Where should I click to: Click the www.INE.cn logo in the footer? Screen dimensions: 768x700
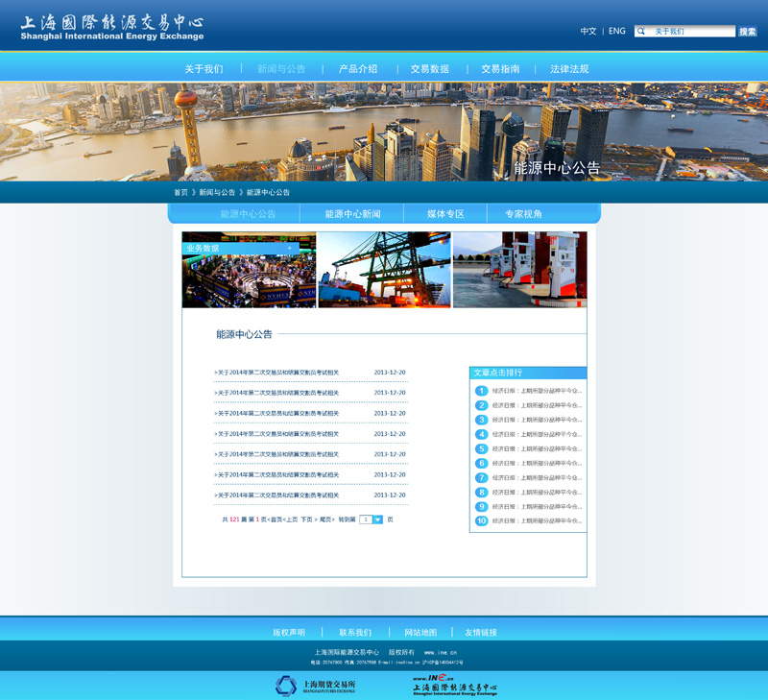click(x=455, y=685)
